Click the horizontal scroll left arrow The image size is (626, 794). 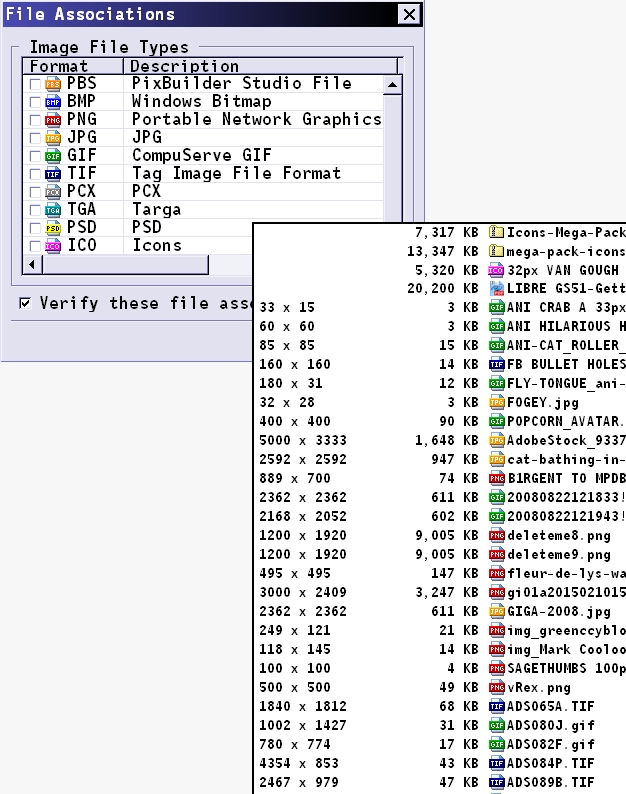click(32, 264)
